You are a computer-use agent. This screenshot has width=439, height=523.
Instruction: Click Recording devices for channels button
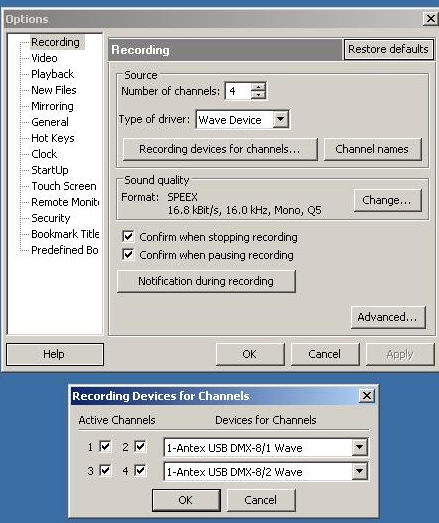coord(220,149)
